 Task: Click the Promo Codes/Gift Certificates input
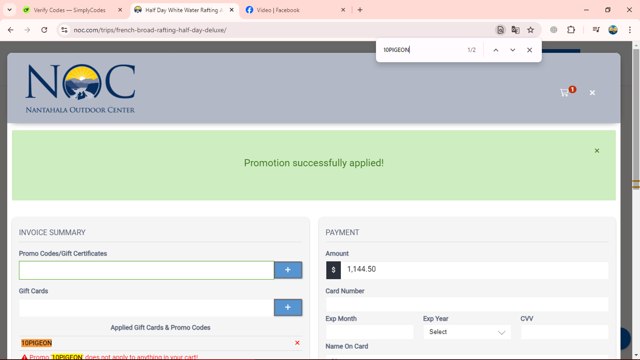click(x=146, y=270)
